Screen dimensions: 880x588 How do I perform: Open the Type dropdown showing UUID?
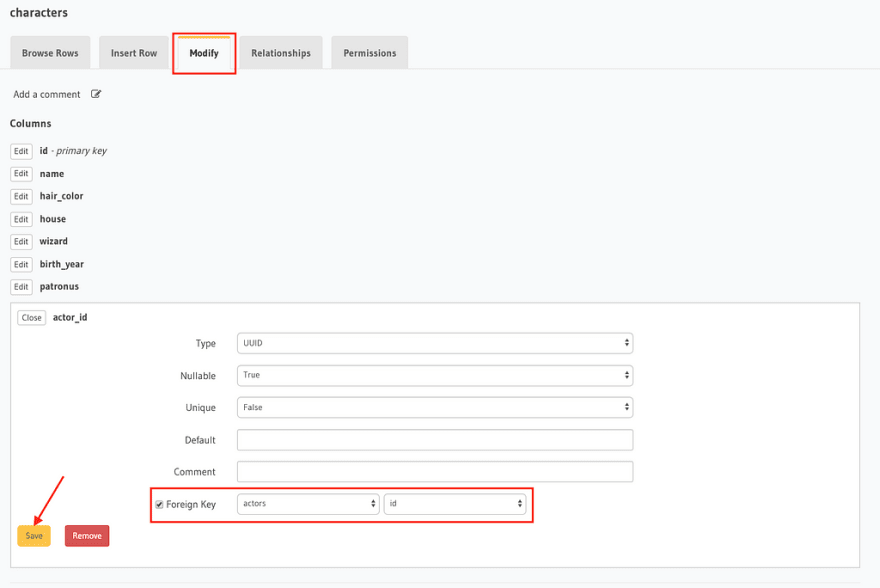click(435, 343)
